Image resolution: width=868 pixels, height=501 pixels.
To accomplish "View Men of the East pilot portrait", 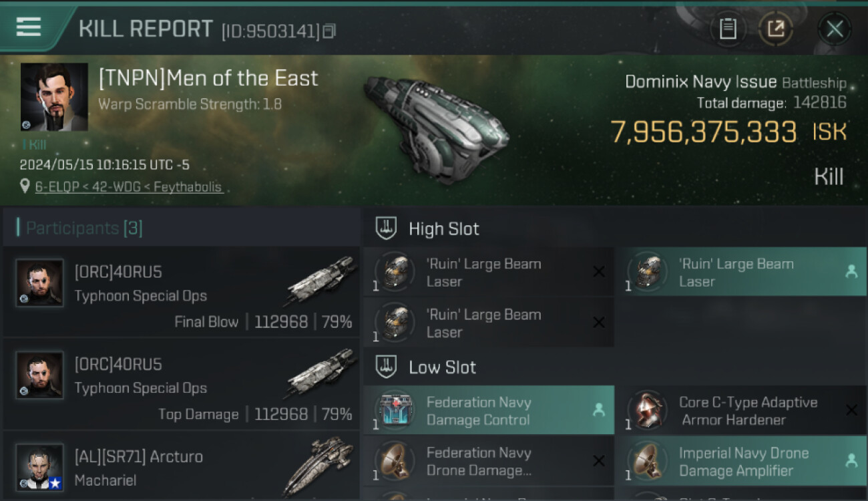I will pos(54,97).
